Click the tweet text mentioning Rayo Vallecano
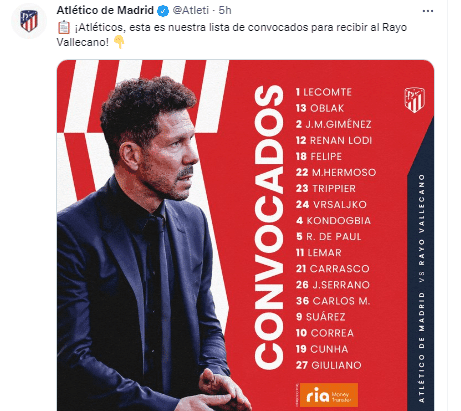Viewport: 461px width, 411px height. click(x=232, y=35)
